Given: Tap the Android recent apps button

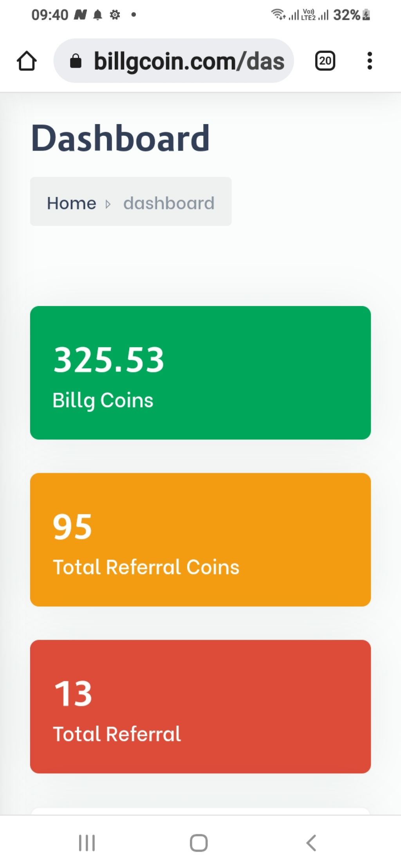Looking at the screenshot, I should [87, 843].
